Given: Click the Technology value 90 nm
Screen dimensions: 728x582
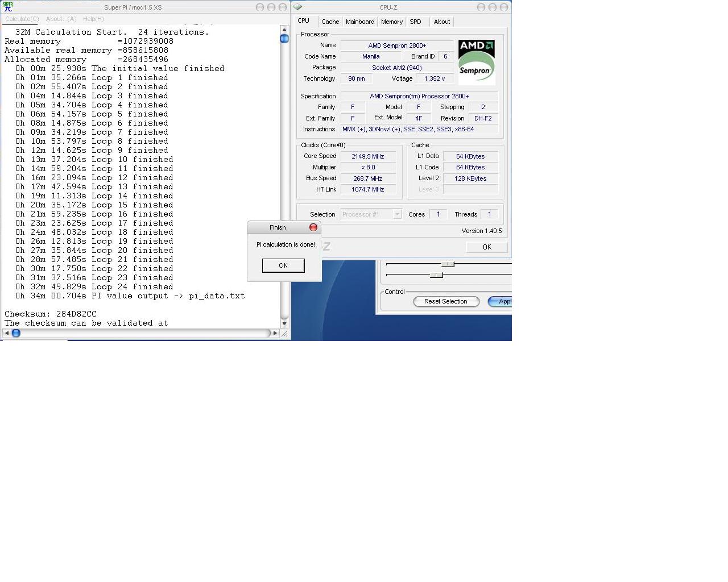Looking at the screenshot, I should coord(357,78).
